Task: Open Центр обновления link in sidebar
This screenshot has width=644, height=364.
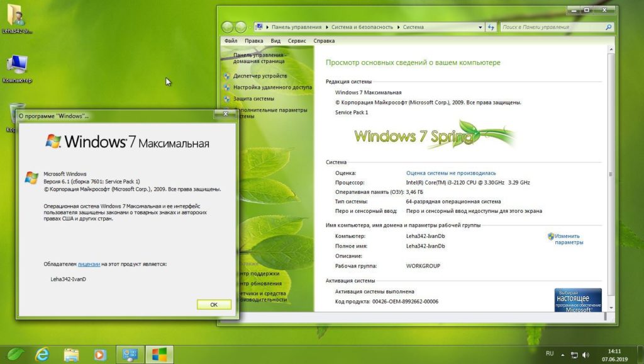Action: [260, 283]
